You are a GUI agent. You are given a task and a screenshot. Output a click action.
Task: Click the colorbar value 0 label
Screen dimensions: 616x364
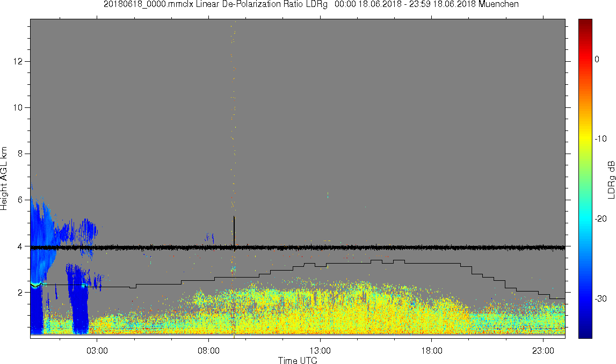click(597, 59)
